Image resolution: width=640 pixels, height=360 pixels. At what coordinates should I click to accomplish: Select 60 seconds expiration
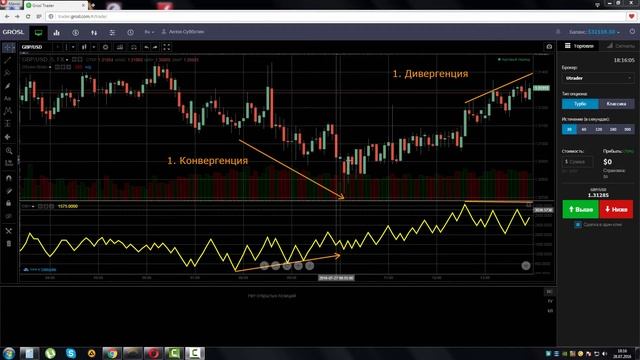pos(584,129)
